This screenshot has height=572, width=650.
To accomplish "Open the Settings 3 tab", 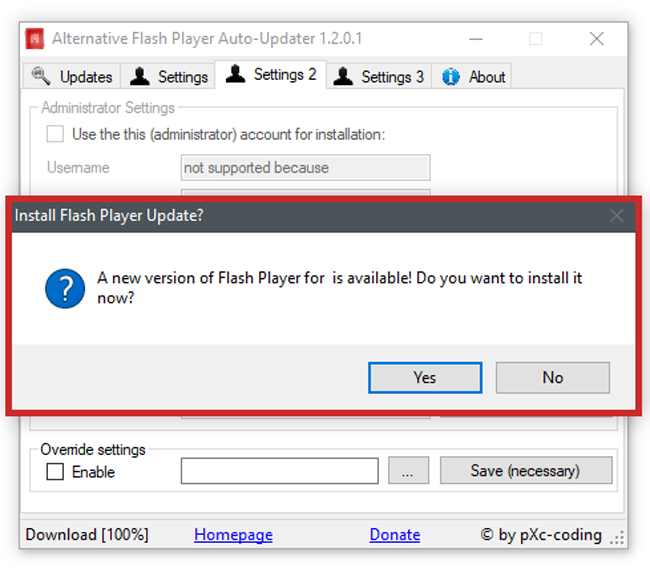I will (x=381, y=76).
